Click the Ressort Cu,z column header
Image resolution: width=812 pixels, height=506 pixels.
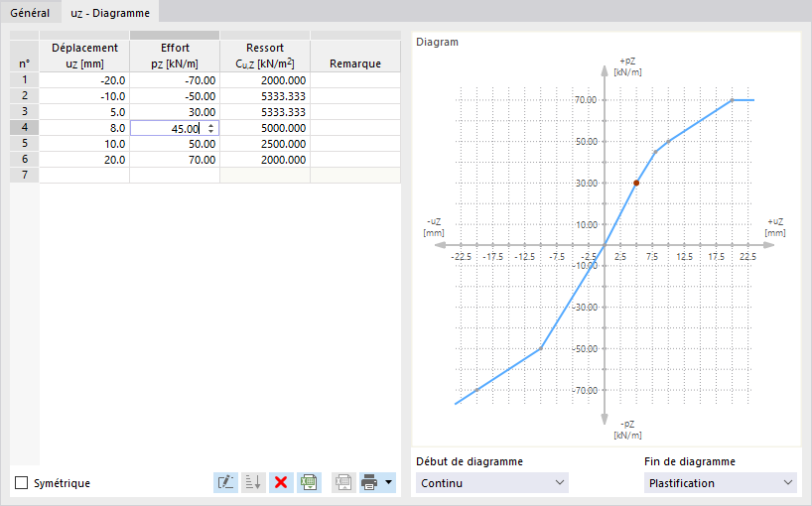[265, 56]
